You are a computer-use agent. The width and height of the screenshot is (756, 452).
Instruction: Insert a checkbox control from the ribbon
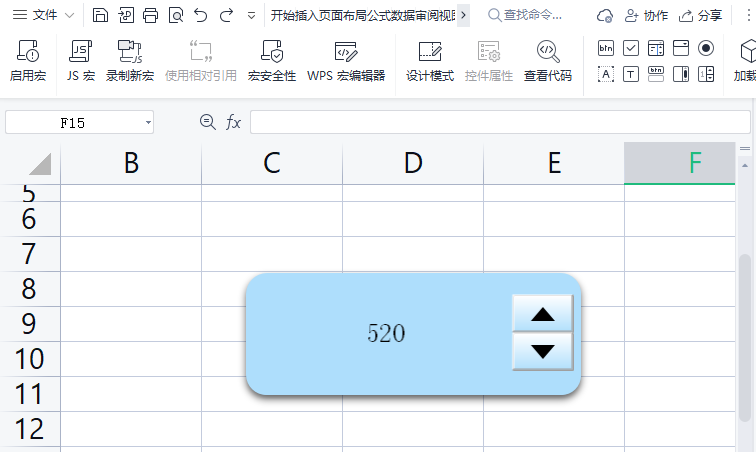[631, 48]
